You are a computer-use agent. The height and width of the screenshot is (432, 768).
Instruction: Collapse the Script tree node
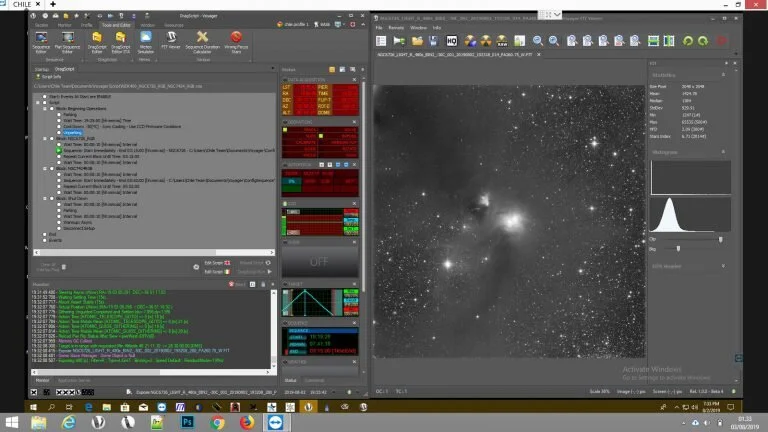[x=38, y=103]
